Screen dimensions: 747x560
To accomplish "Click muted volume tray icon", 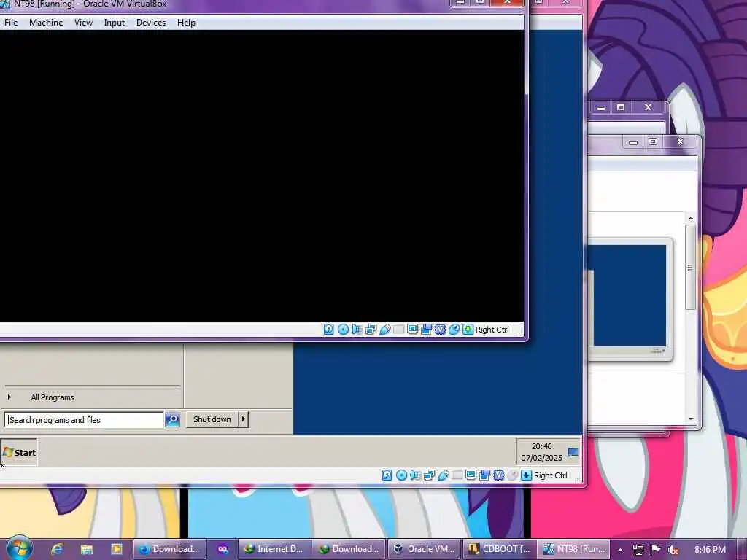I will pyautogui.click(x=673, y=550).
